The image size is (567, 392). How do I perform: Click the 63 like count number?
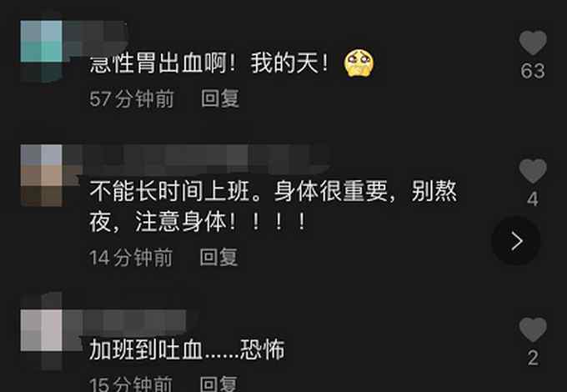533,71
